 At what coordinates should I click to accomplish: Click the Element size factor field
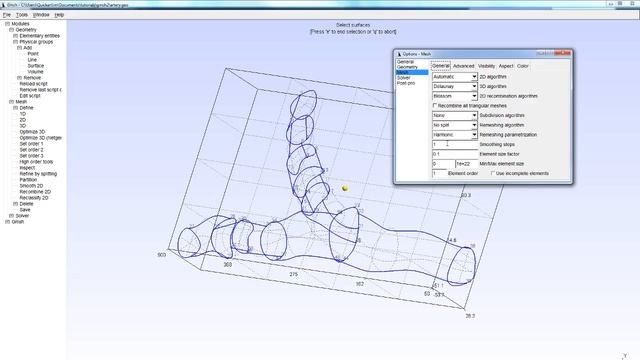(455, 154)
